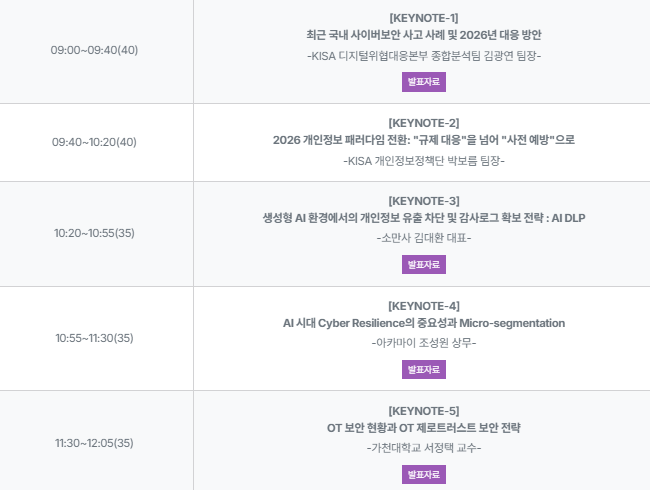Click the [KEYNOTE-2] heading label
The width and height of the screenshot is (650, 490).
coord(423,122)
